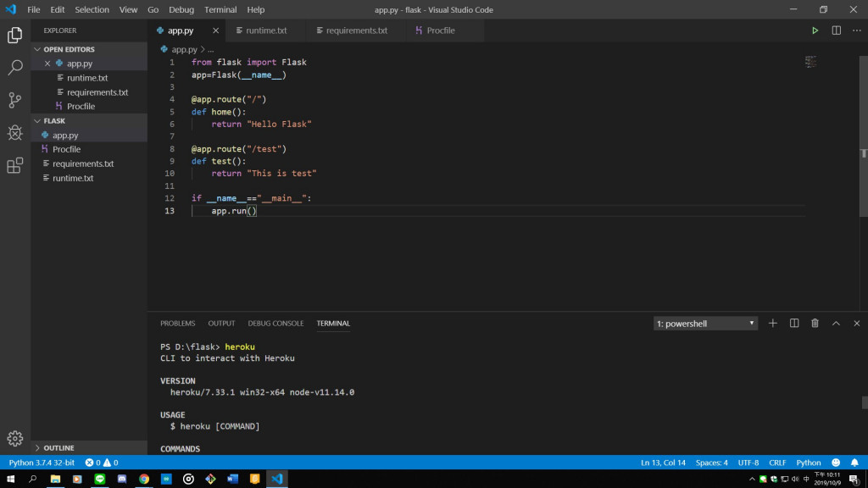Click the VS Code logo in title bar

[10, 9]
